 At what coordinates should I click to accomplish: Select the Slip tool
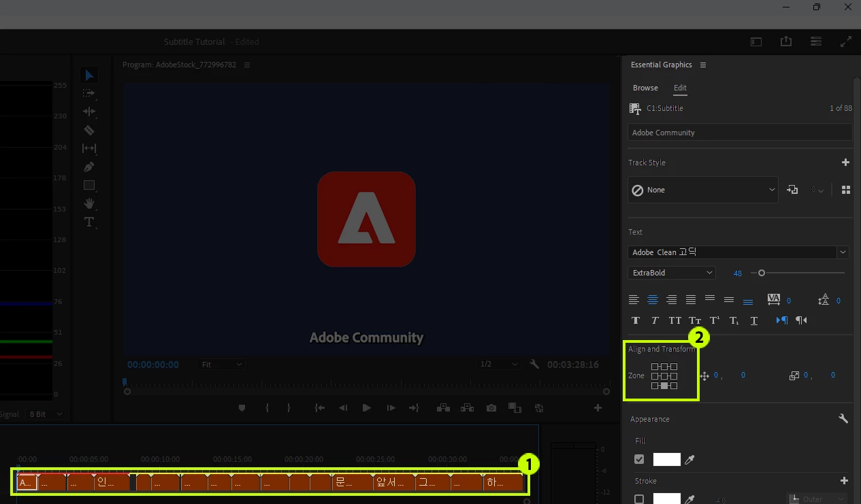click(x=89, y=148)
